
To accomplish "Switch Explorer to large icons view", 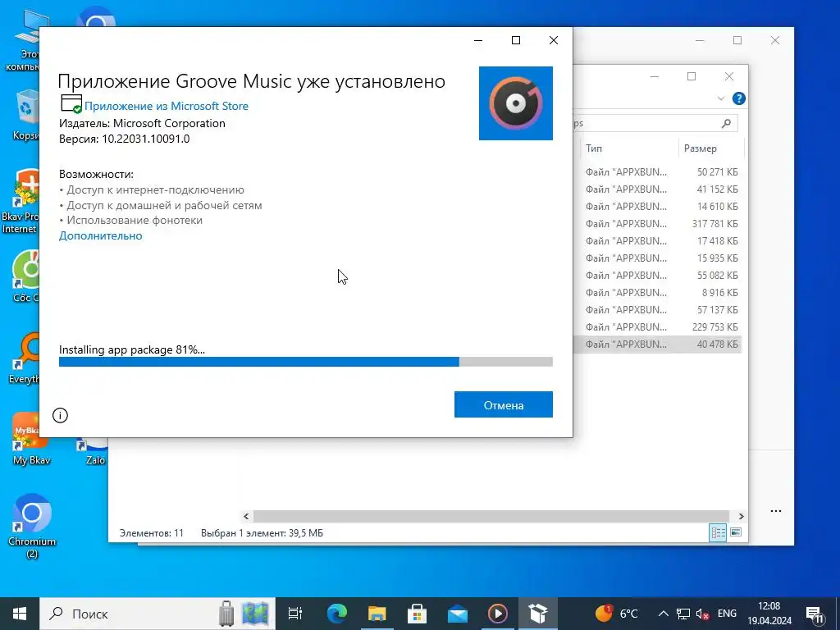I will [x=736, y=532].
